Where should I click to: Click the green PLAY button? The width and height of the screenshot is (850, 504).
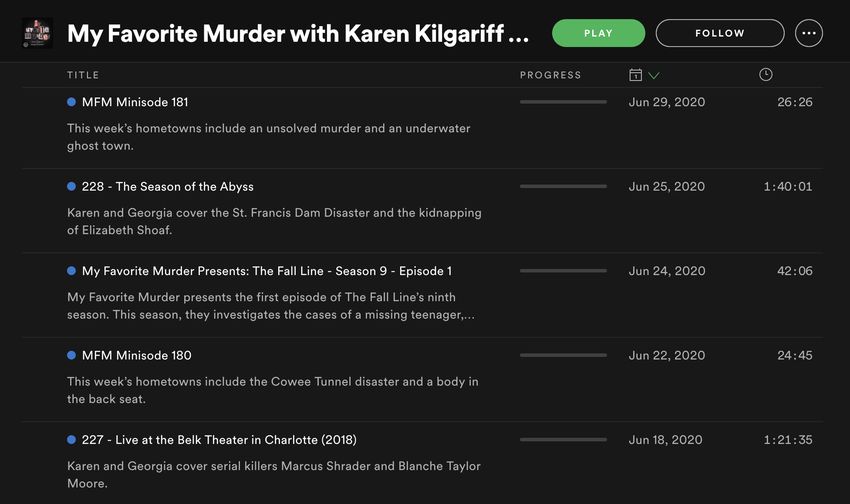point(598,33)
